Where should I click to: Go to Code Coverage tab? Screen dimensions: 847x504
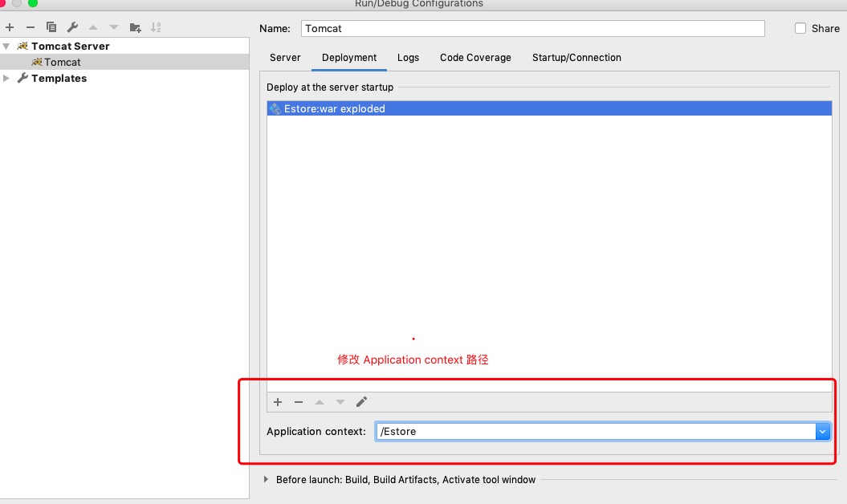(475, 58)
